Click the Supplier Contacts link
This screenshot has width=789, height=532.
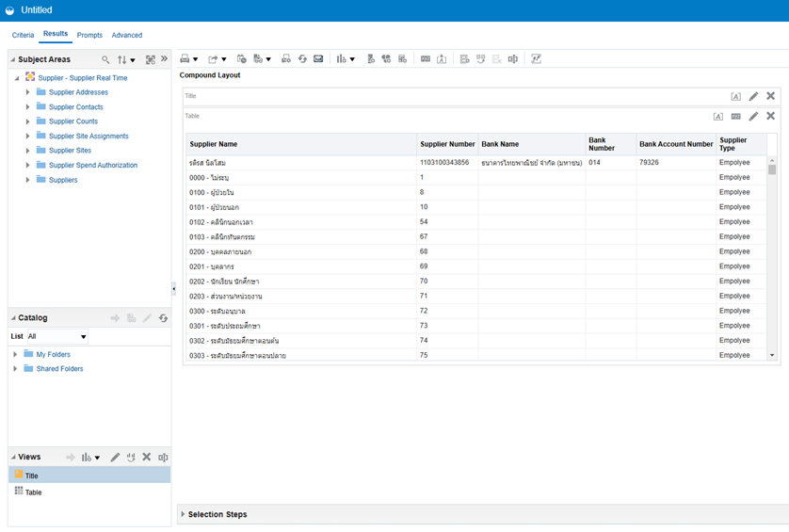(x=76, y=106)
